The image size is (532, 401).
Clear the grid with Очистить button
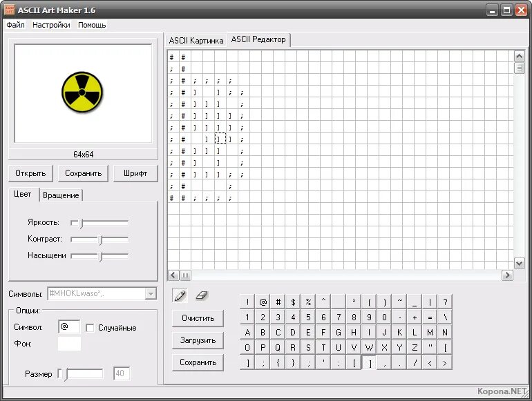click(198, 318)
